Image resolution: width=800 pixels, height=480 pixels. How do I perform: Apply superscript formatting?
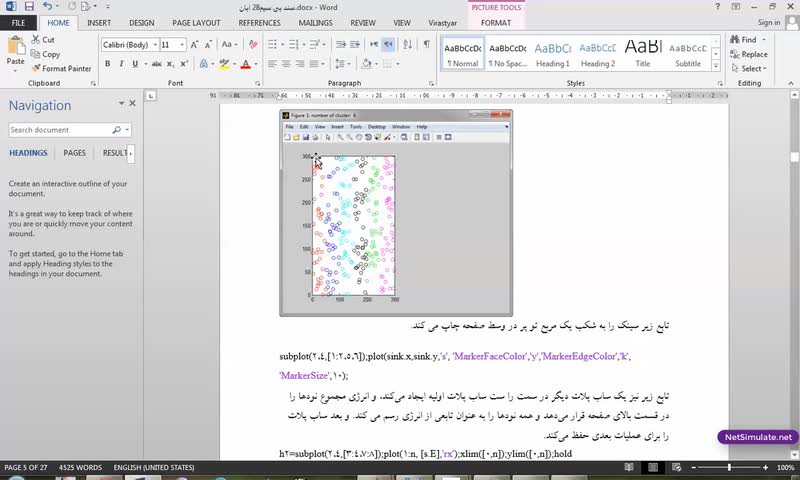click(184, 64)
